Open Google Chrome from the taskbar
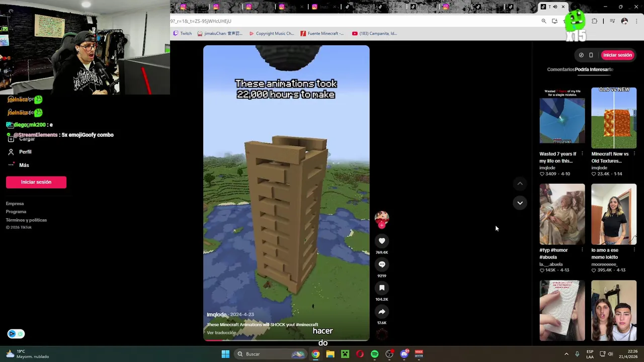Image resolution: width=644 pixels, height=362 pixels. click(x=315, y=354)
